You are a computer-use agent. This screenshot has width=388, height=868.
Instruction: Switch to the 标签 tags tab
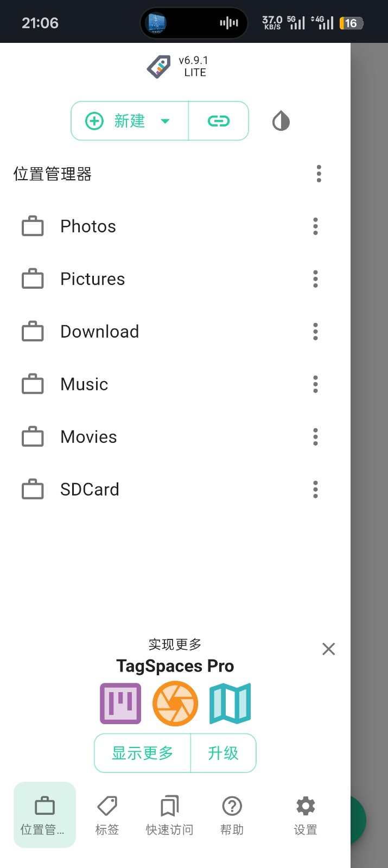(x=107, y=815)
